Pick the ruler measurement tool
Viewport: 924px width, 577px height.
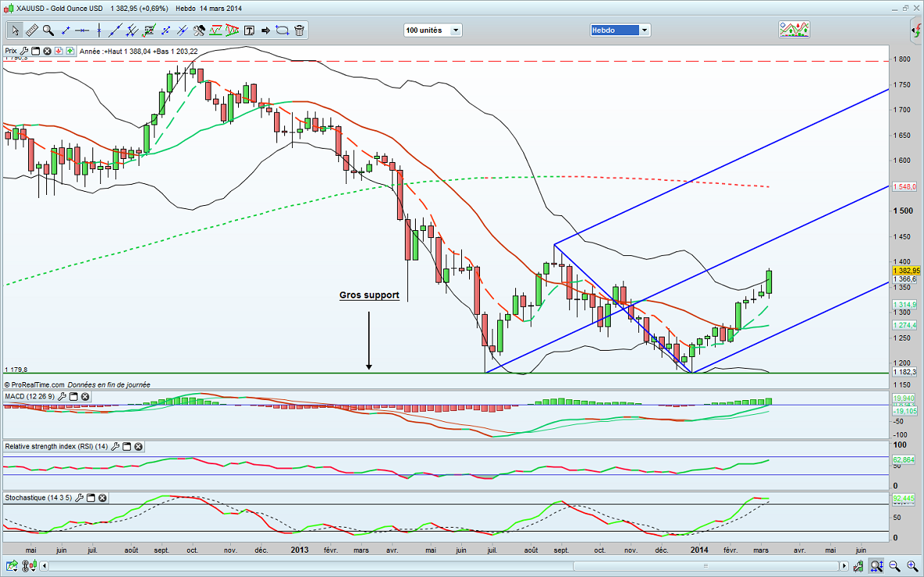click(x=32, y=31)
